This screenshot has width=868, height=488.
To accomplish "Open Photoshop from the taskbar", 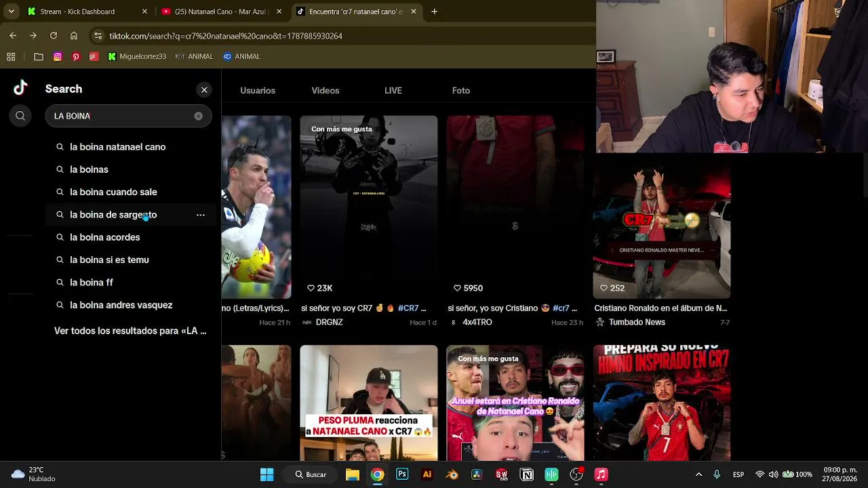I will pyautogui.click(x=402, y=474).
